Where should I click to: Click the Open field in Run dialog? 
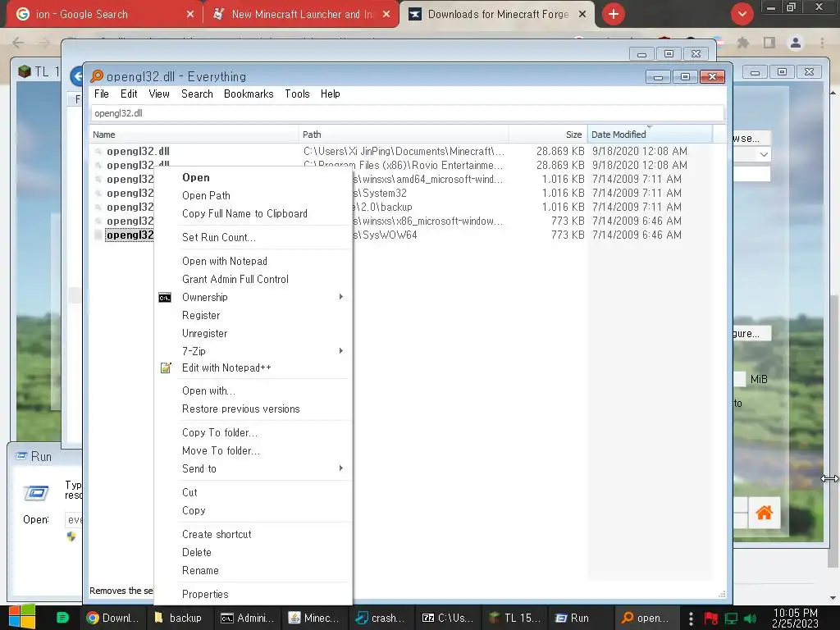pos(74,519)
